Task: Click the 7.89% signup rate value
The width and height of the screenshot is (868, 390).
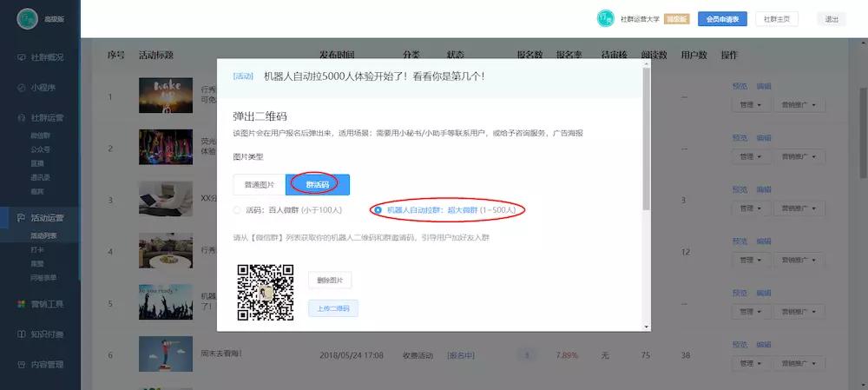Action: 568,355
